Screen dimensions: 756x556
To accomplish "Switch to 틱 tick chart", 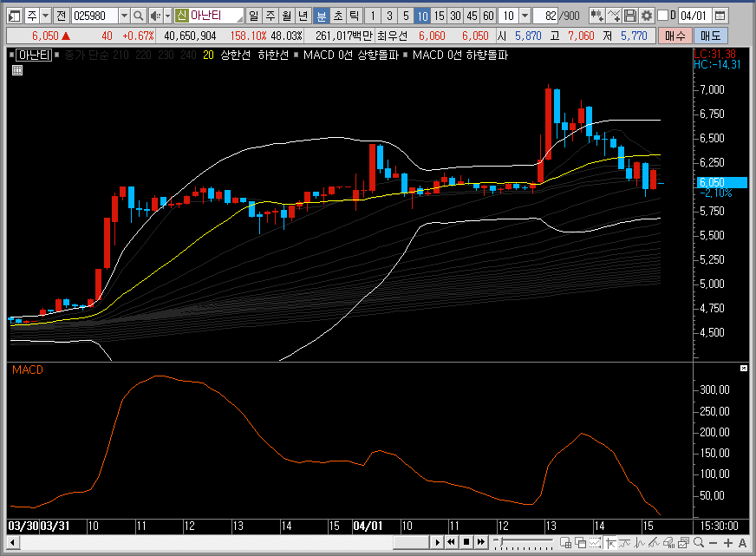I will click(355, 16).
